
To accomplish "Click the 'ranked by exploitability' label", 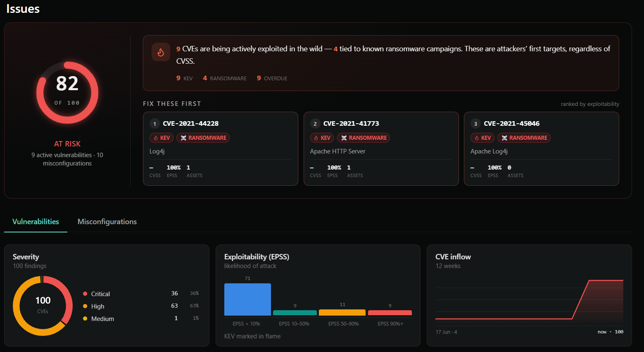I will [x=590, y=104].
